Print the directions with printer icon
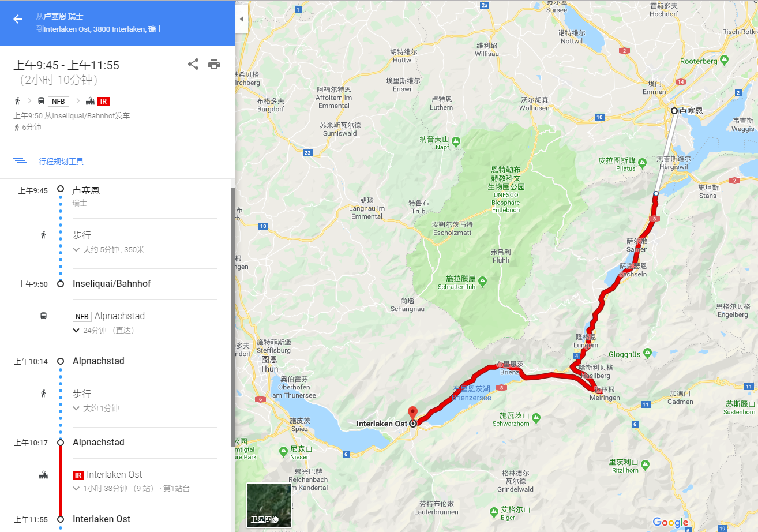 pyautogui.click(x=214, y=64)
